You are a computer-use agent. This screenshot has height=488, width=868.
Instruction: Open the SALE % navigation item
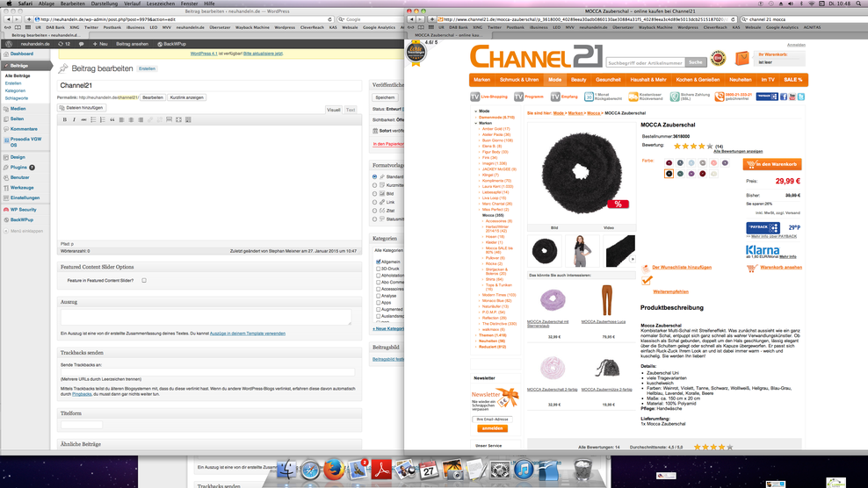tap(792, 80)
